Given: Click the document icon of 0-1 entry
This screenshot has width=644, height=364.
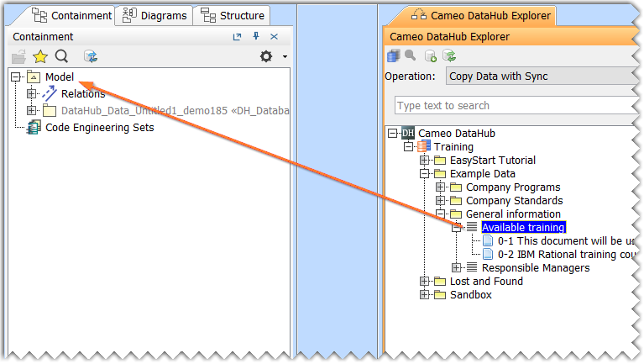Looking at the screenshot, I should (x=488, y=241).
